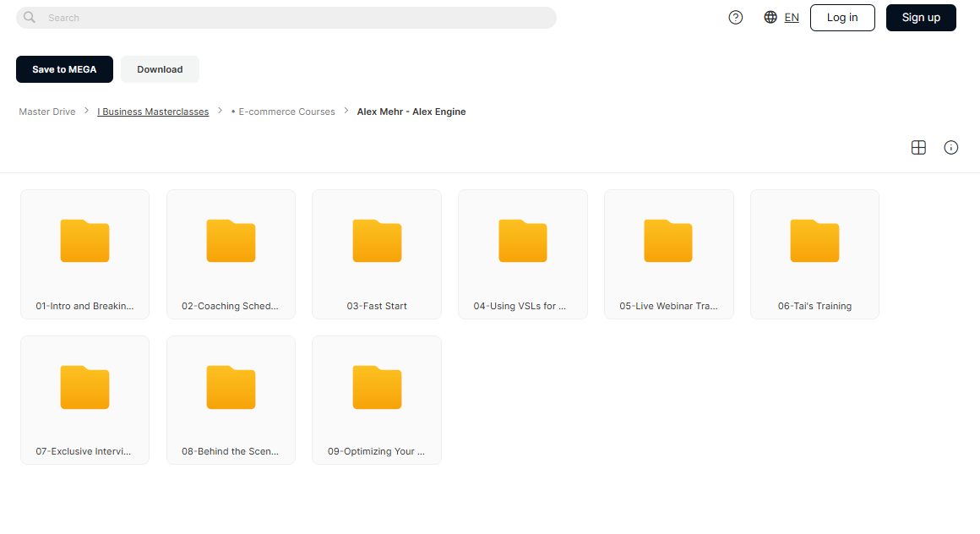Click Save to MEGA button
The image size is (980, 534).
[x=64, y=69]
